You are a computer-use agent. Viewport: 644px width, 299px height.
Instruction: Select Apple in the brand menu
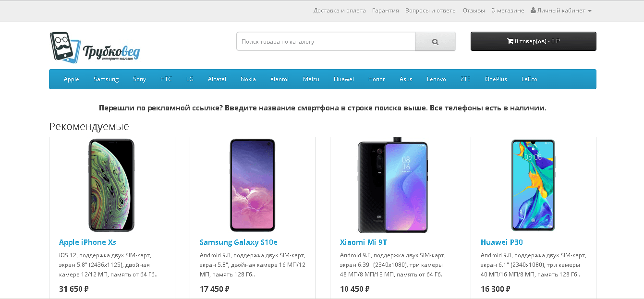point(71,79)
